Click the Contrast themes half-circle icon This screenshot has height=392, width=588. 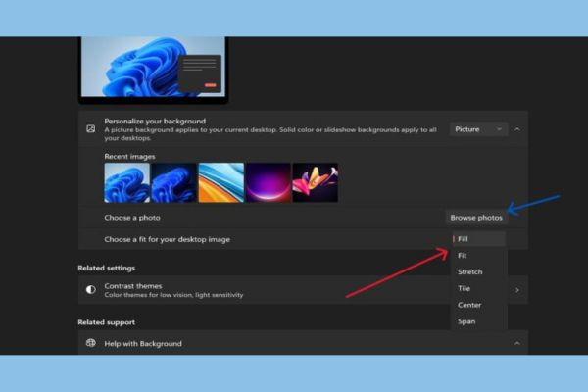click(x=91, y=290)
